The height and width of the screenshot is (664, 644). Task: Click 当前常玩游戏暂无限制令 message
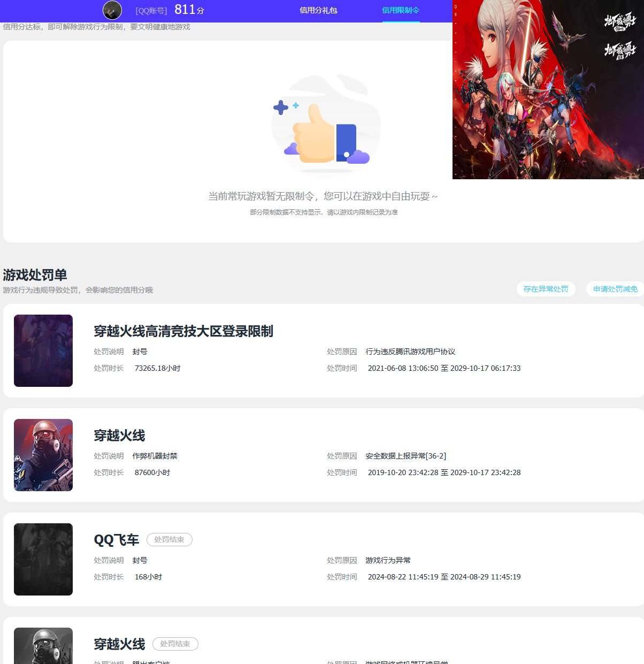click(x=323, y=196)
